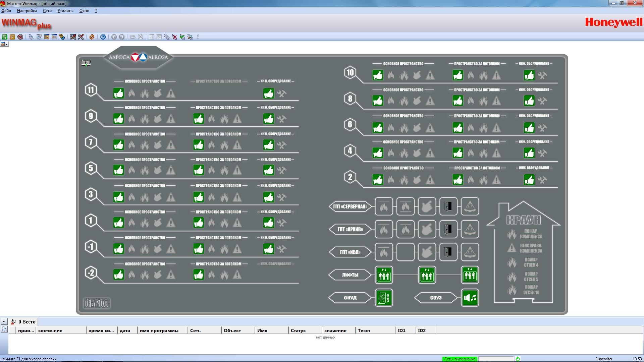
Task: Open the Утилиты menu
Action: pos(65,11)
